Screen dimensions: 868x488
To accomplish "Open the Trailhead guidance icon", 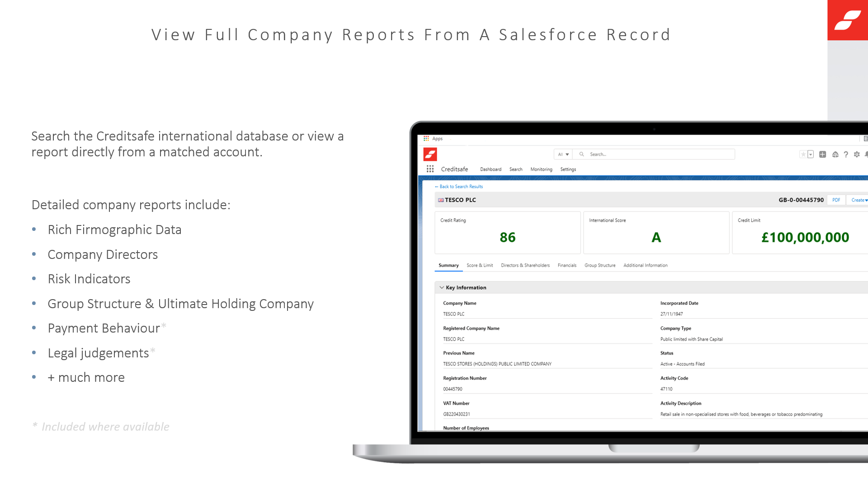I will point(835,155).
